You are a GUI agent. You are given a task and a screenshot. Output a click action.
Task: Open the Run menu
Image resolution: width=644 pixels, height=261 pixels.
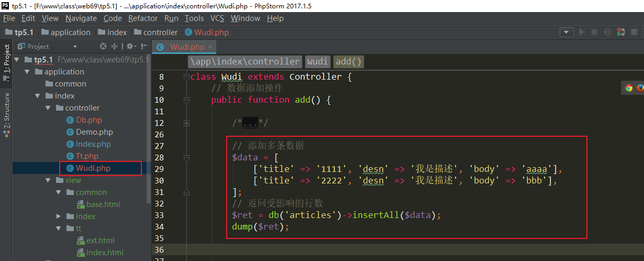click(x=171, y=18)
